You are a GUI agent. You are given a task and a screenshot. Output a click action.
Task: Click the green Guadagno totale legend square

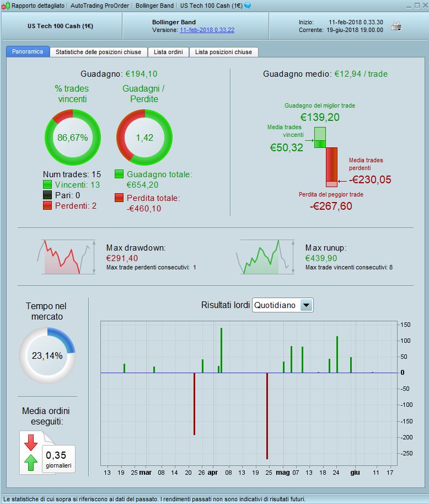click(x=119, y=174)
